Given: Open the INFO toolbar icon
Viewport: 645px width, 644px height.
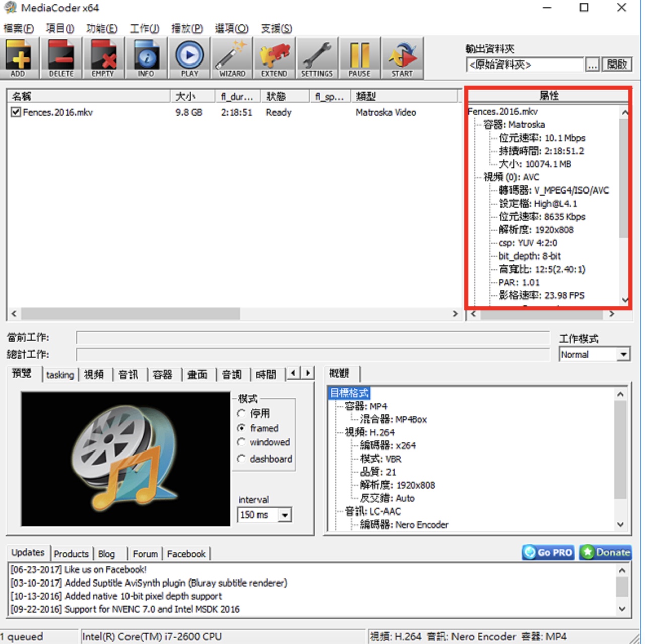Looking at the screenshot, I should (x=146, y=58).
